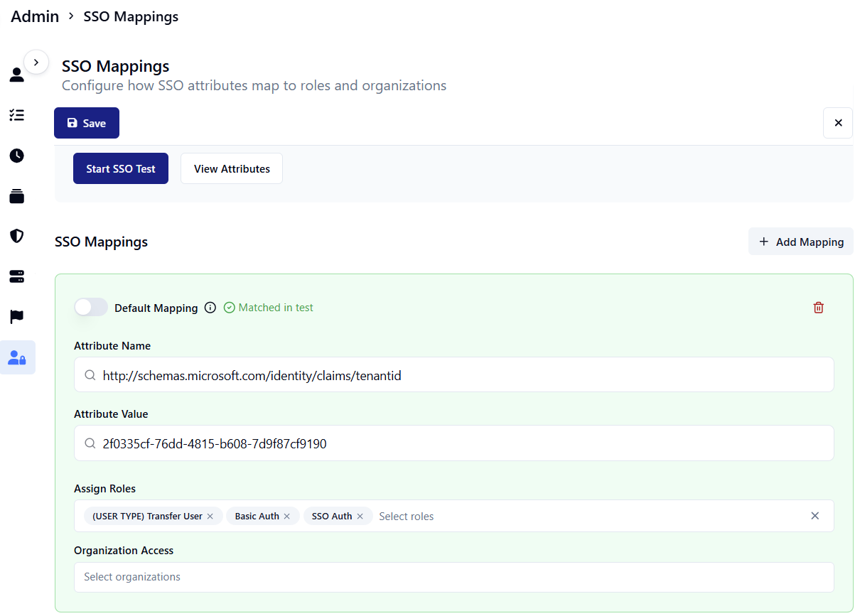Open the flag sidebar icon
Screen dimensions: 860x616
point(17,317)
